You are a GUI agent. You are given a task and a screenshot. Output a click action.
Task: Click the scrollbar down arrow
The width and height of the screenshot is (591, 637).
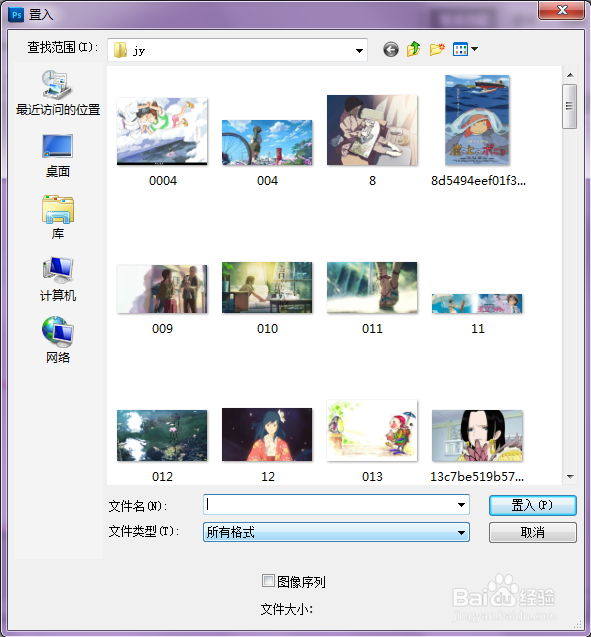[x=570, y=477]
